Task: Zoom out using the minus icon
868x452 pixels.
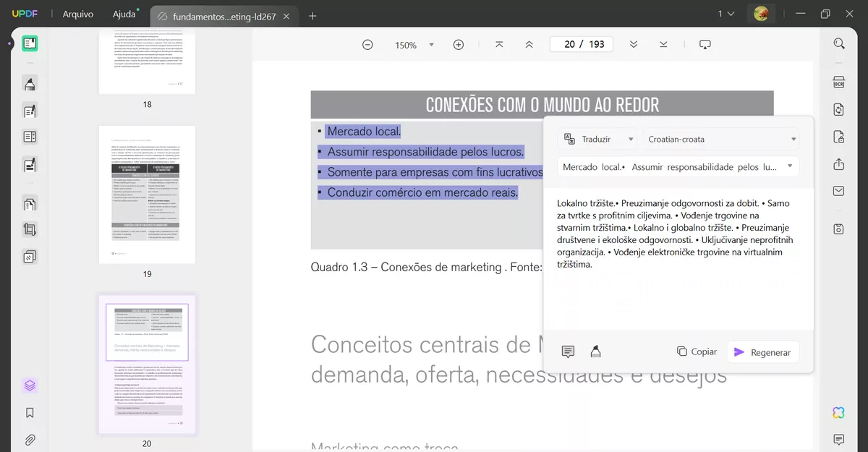Action: [367, 44]
